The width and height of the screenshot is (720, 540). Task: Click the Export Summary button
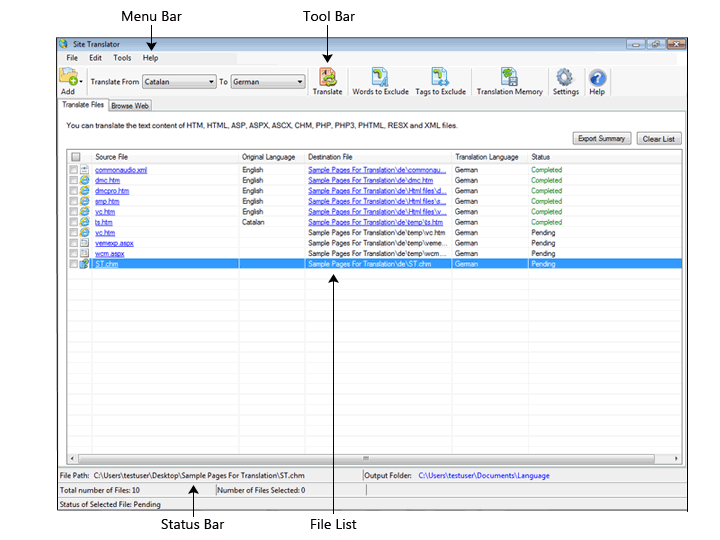pos(602,138)
